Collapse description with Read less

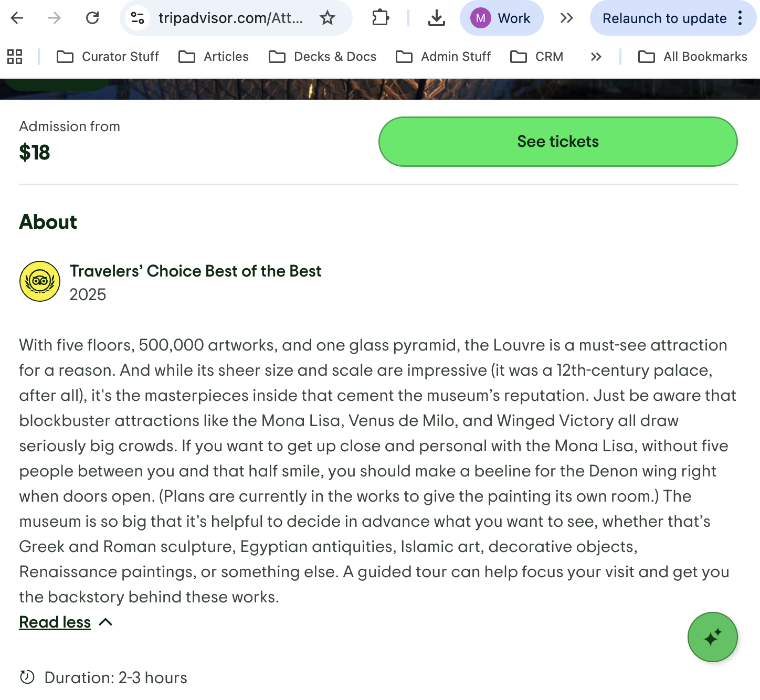pyautogui.click(x=55, y=622)
